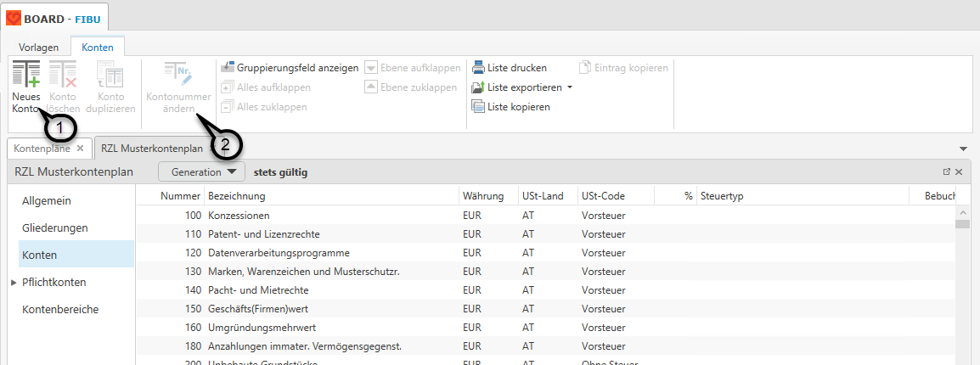Click the Konto löschen icon
980x365 pixels.
[63, 75]
